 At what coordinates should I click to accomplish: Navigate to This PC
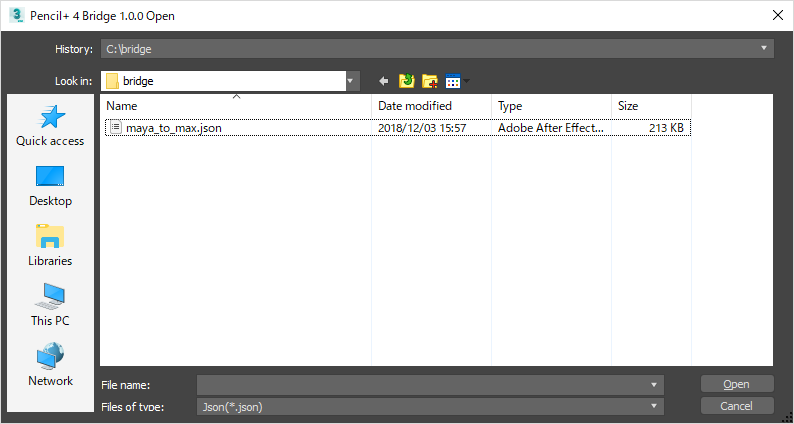pos(50,306)
